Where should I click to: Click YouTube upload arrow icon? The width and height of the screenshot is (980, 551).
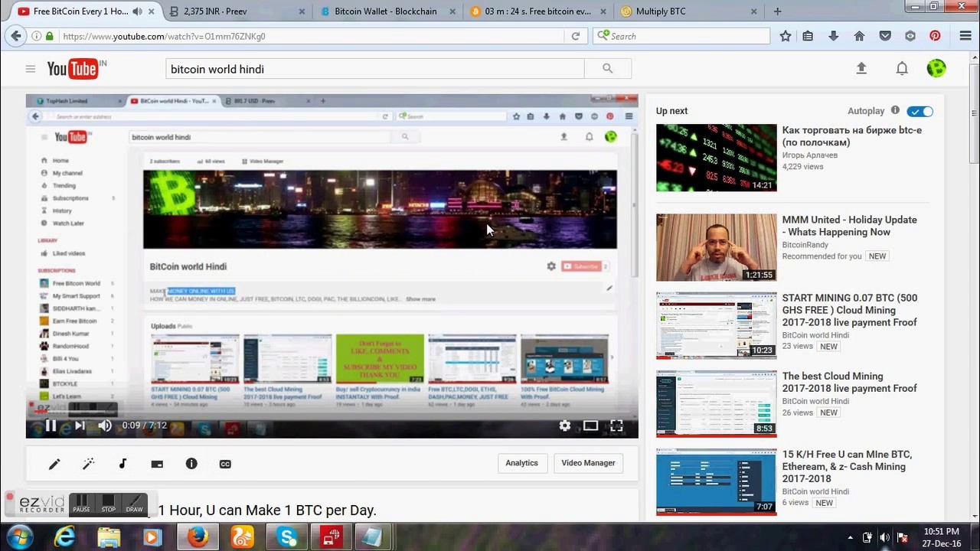[861, 69]
